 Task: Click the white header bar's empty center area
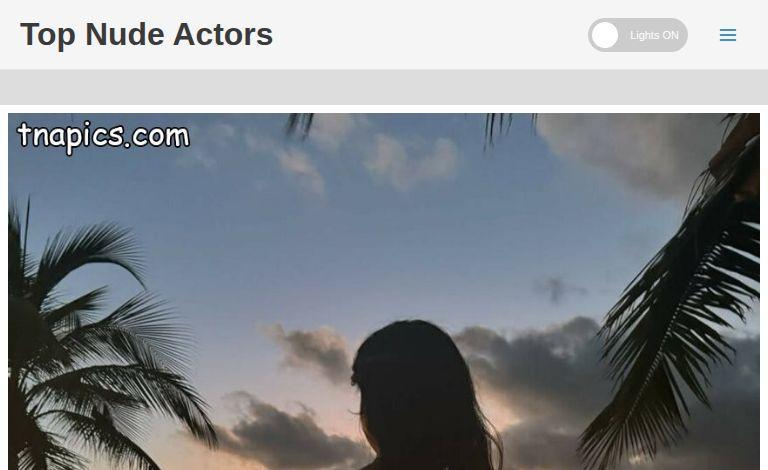coord(430,34)
